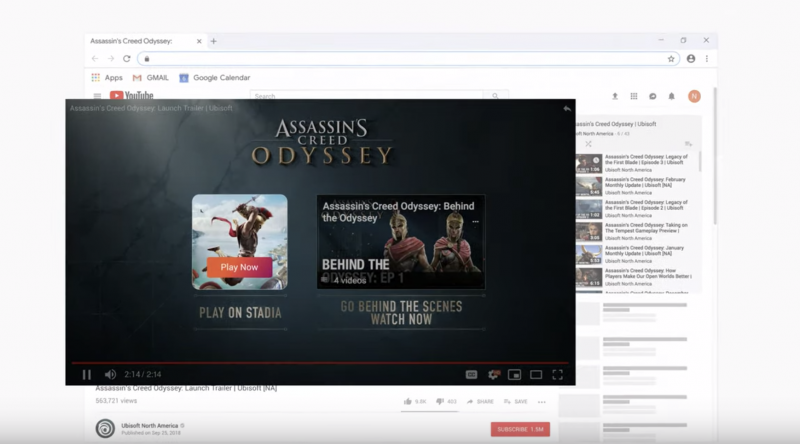The height and width of the screenshot is (444, 800).
Task: Mute the video volume speaker icon
Action: (110, 375)
